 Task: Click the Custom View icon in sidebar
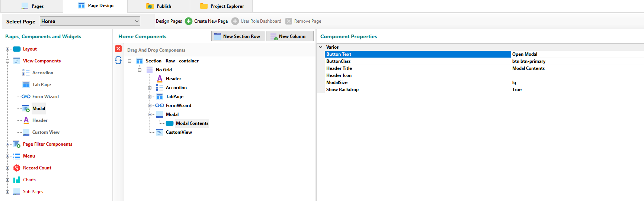(26, 132)
